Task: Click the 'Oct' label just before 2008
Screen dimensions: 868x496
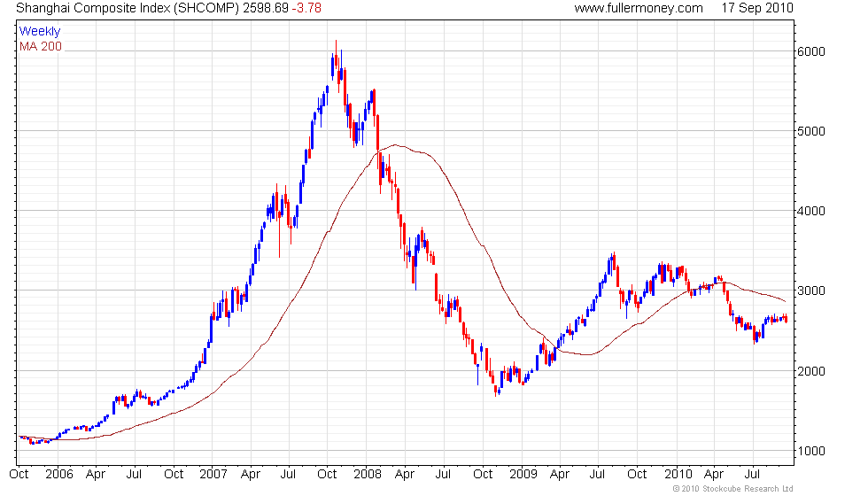Action: click(x=327, y=474)
